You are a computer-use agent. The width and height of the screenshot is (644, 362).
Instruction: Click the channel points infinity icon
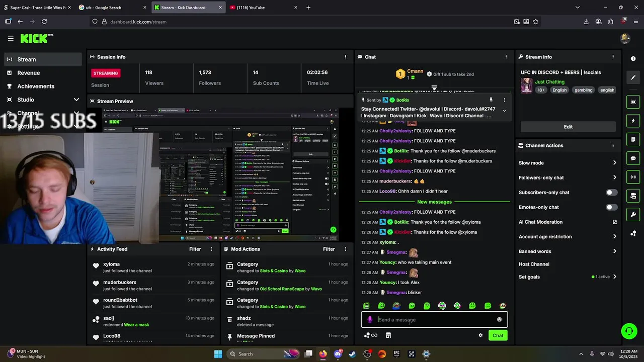371,335
